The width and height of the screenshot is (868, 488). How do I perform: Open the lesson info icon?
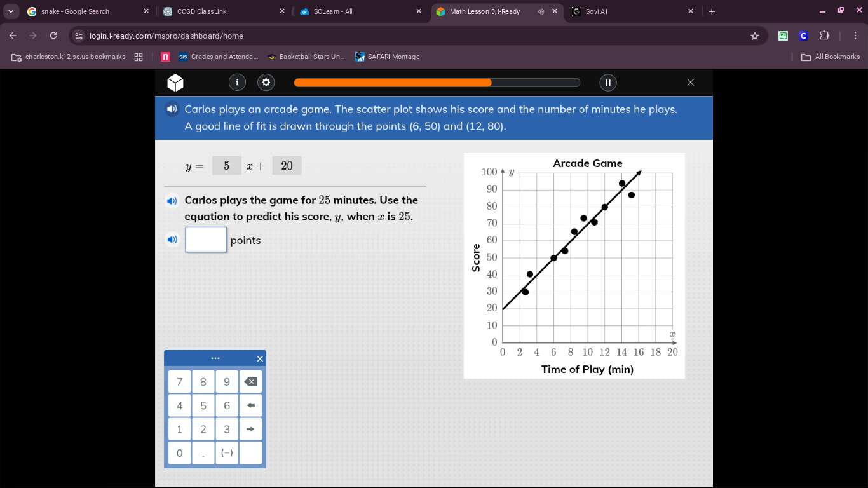[237, 82]
